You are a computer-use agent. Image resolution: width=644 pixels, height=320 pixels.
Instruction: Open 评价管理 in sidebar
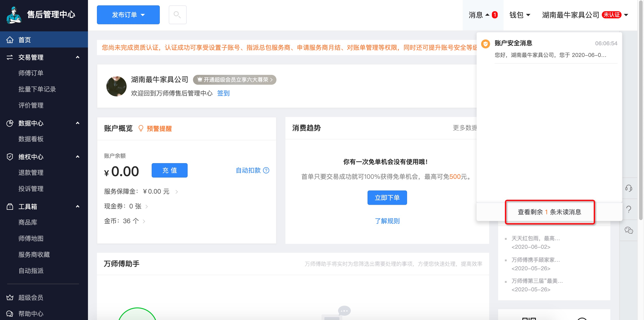click(31, 105)
